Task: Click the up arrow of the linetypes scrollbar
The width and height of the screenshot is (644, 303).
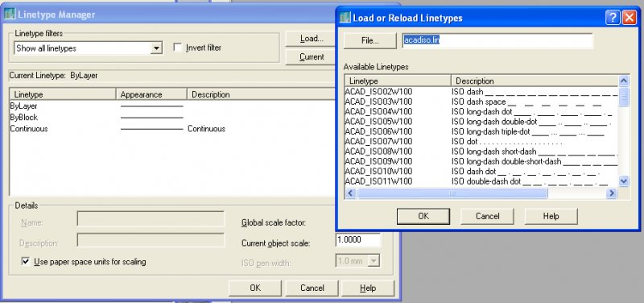Action: pyautogui.click(x=623, y=81)
